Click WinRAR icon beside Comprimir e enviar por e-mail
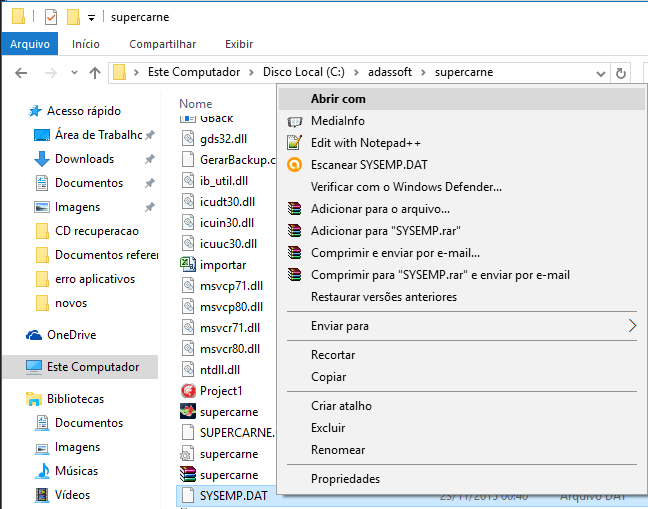This screenshot has width=648, height=509. (x=295, y=252)
